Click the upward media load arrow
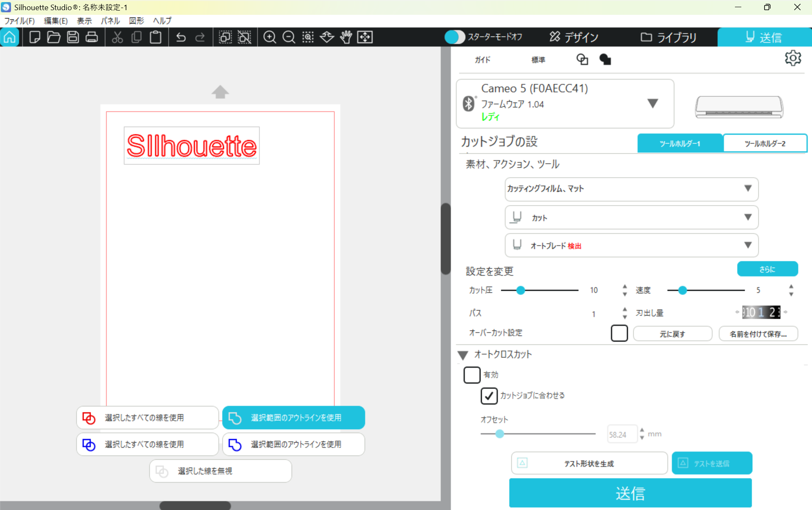812x510 pixels. point(220,92)
